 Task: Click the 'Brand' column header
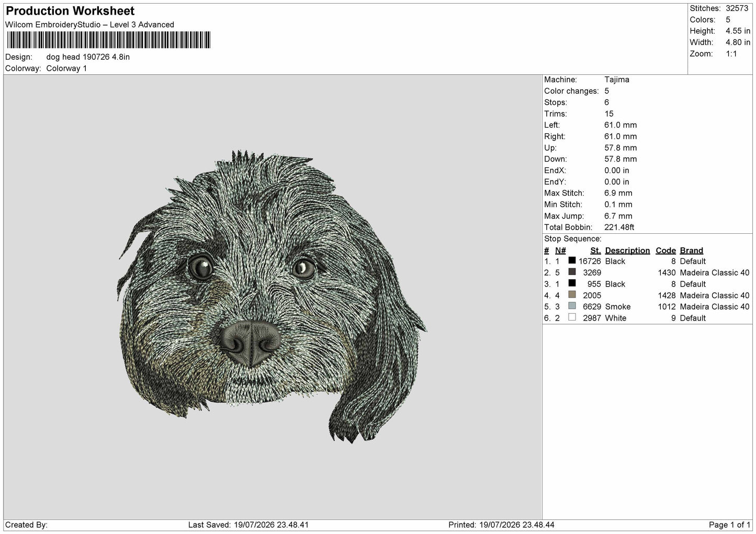coord(692,251)
